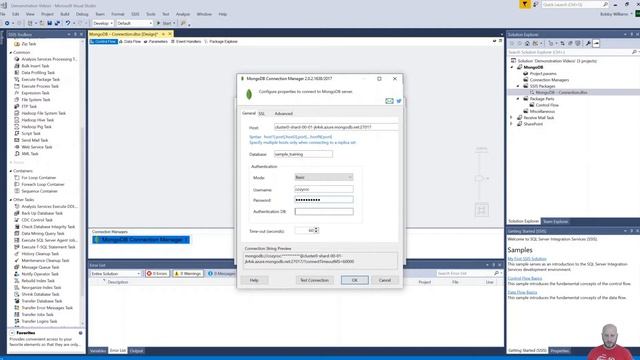This screenshot has height=360, width=640.
Task: Click the email icon in the MongoDB dialog
Action: 389,101
